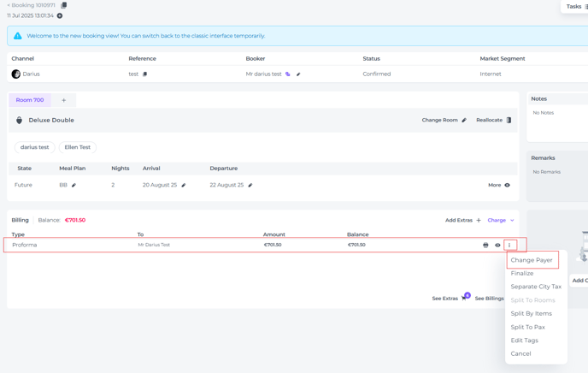Choose Split By Items from the menu
588x373 pixels.
531,314
